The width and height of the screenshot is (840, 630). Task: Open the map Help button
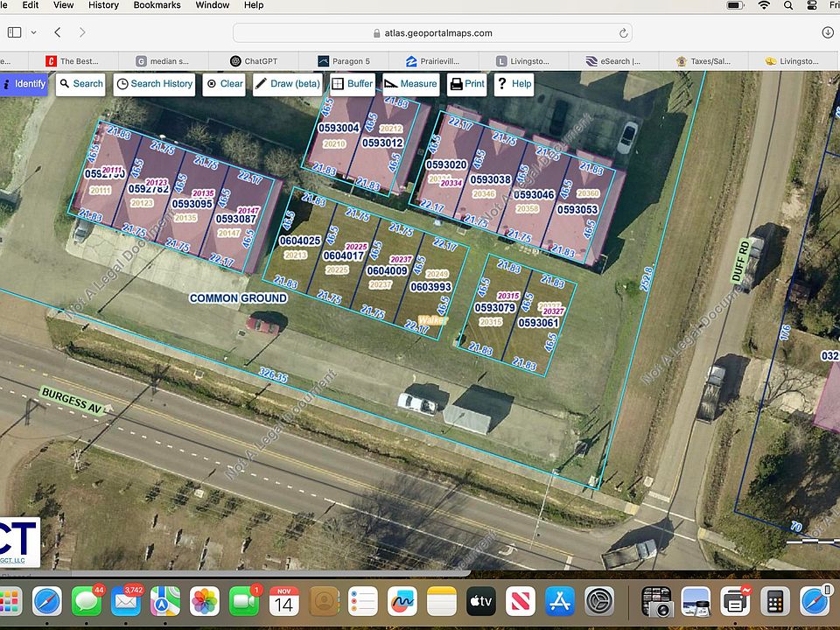514,84
